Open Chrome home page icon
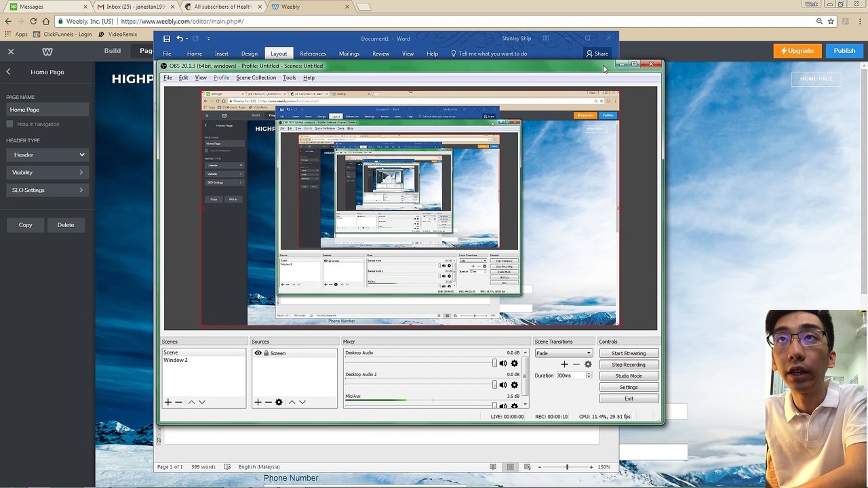 click(46, 21)
